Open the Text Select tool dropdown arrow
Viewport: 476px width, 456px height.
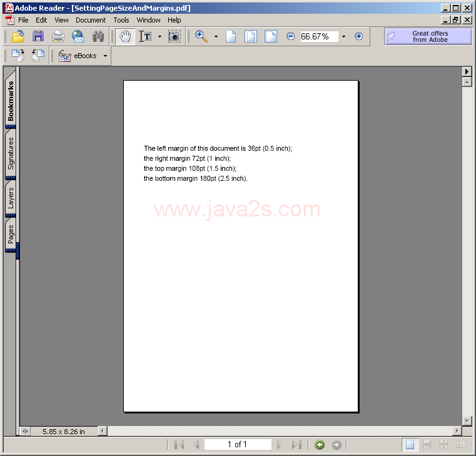tap(160, 37)
